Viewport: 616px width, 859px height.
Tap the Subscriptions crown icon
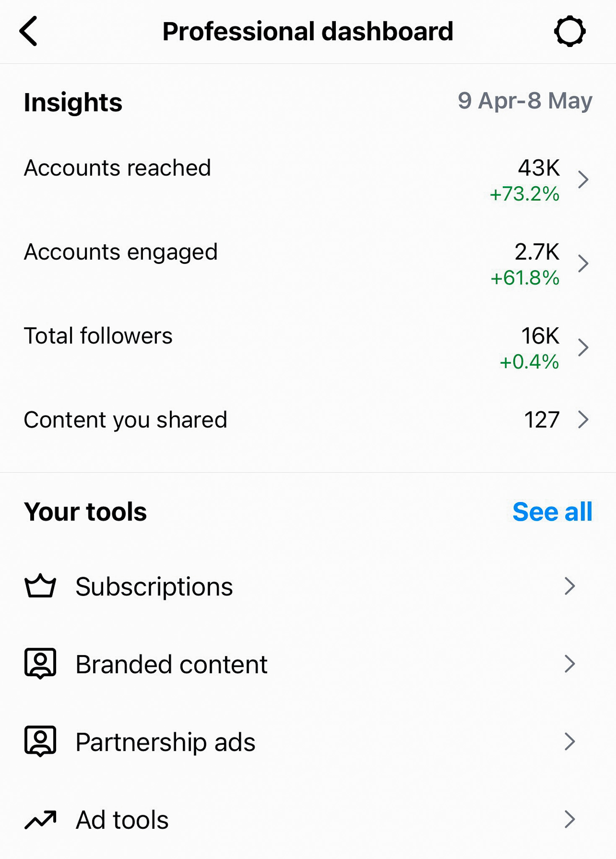40,586
